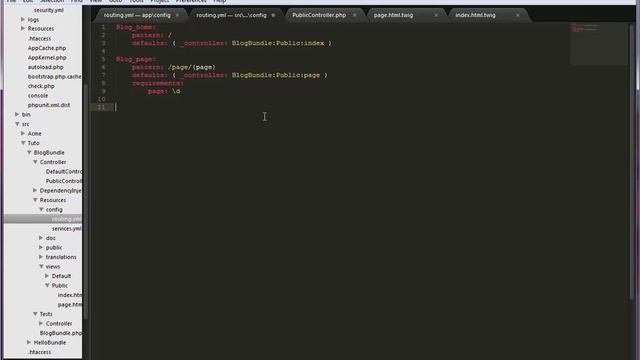The image size is (640, 360).
Task: Open AppKernel.php in the sidebar
Action: [x=47, y=58]
